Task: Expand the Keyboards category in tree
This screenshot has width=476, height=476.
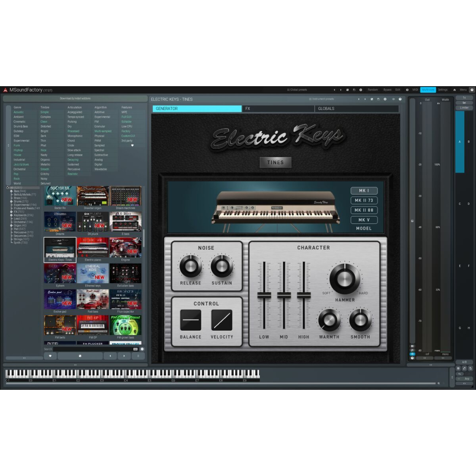Action: [11, 215]
